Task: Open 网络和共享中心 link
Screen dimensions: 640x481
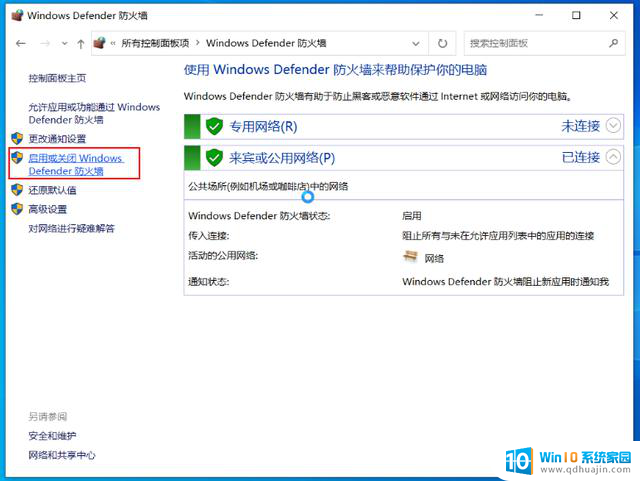Action: pos(62,455)
